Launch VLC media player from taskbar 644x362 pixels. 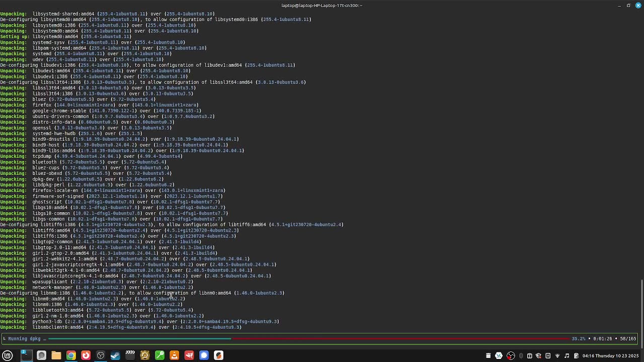point(174,355)
